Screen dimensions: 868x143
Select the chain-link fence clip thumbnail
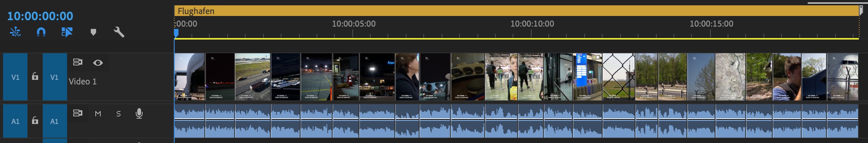[619, 77]
